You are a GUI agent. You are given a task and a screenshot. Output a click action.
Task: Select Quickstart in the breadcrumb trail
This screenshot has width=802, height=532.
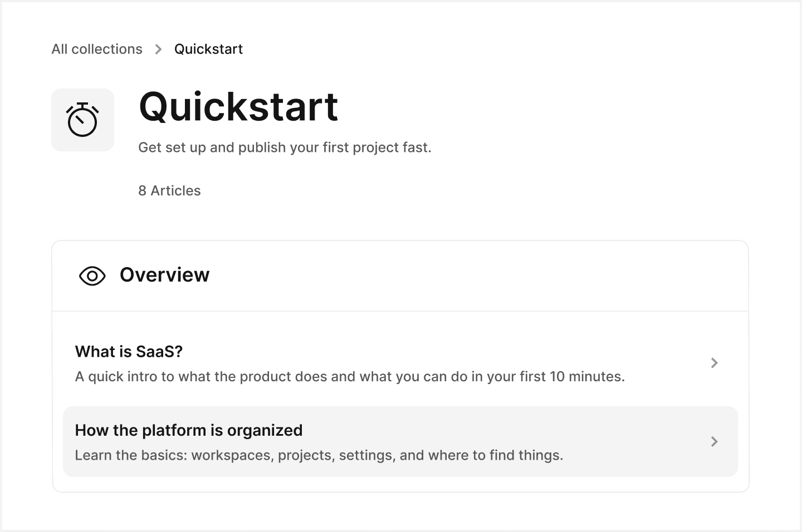209,49
